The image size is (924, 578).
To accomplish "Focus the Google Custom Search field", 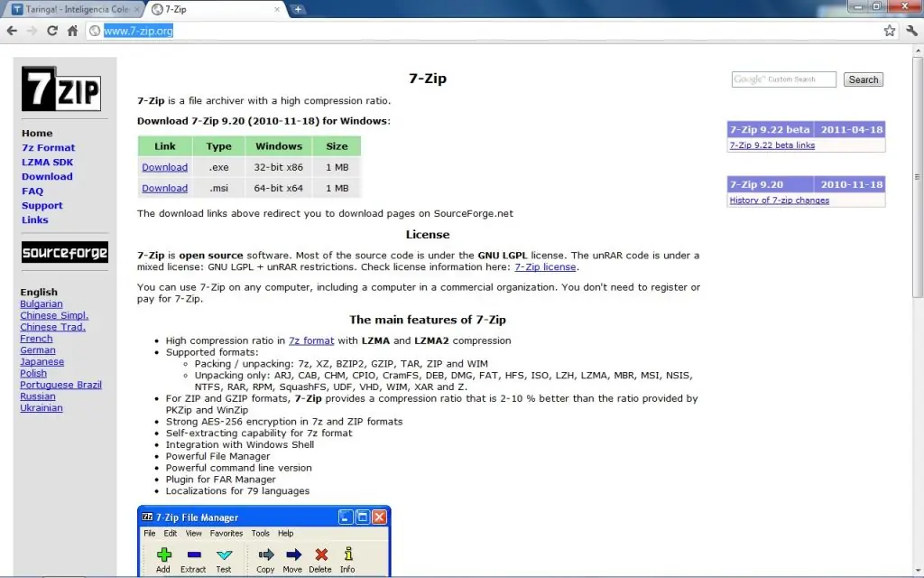I will 784,79.
